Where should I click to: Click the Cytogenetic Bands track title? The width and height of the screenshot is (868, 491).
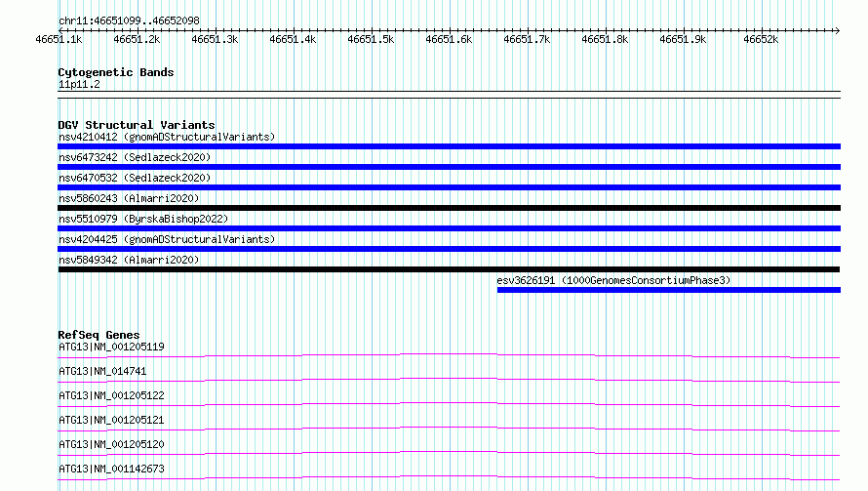[x=116, y=72]
